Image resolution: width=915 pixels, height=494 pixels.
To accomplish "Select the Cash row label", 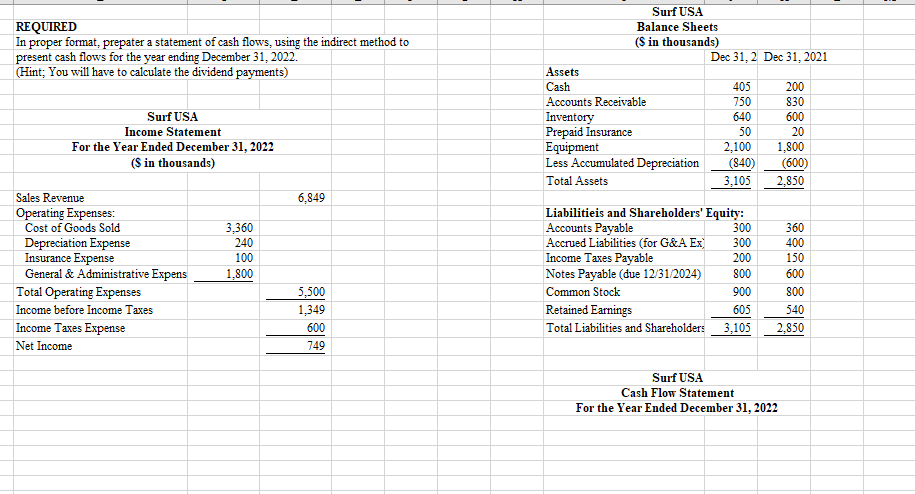I will tap(558, 87).
